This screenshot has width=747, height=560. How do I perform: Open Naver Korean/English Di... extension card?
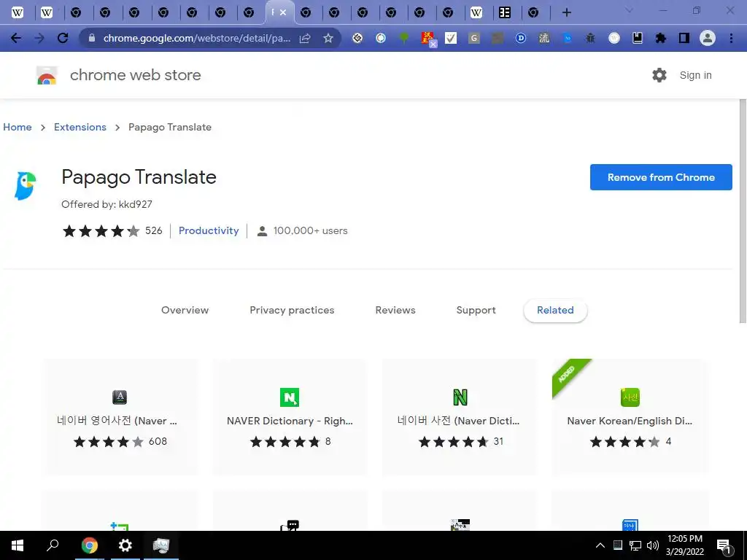tap(630, 417)
